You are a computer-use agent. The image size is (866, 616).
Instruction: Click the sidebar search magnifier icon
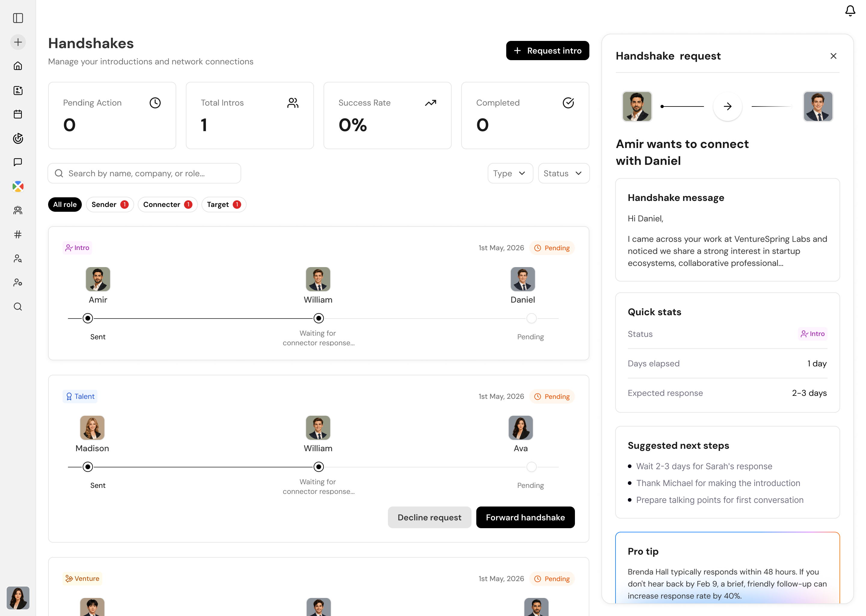pyautogui.click(x=18, y=306)
